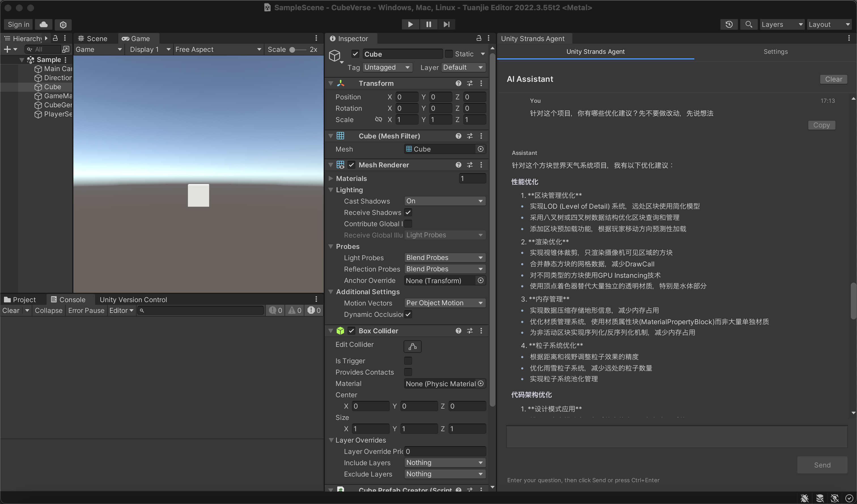This screenshot has width=857, height=504.
Task: Open the cloud services icon
Action: (x=44, y=24)
